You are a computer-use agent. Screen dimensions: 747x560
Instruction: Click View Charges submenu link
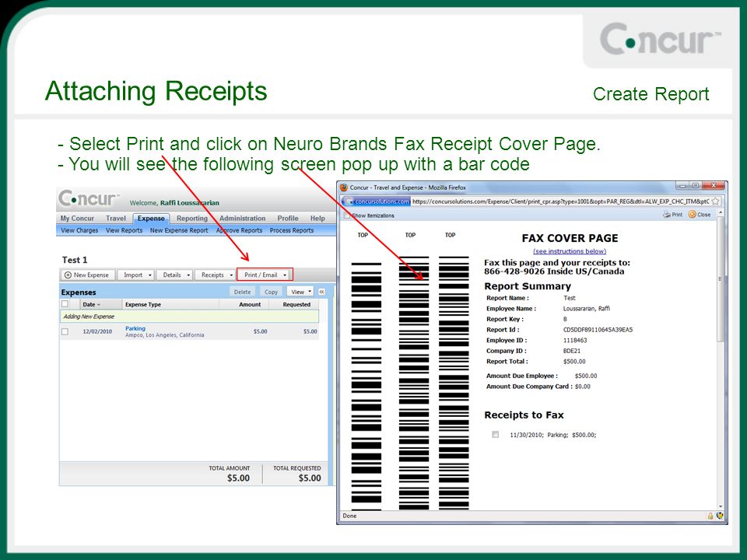click(x=79, y=230)
